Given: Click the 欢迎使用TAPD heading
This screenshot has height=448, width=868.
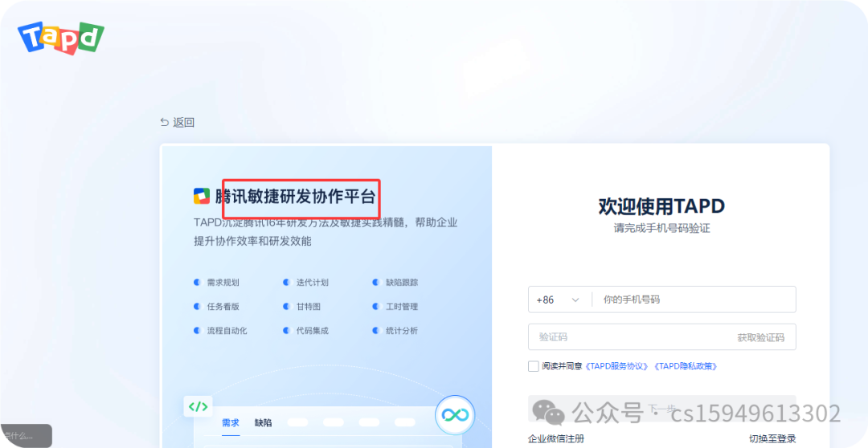Looking at the screenshot, I should (x=661, y=206).
